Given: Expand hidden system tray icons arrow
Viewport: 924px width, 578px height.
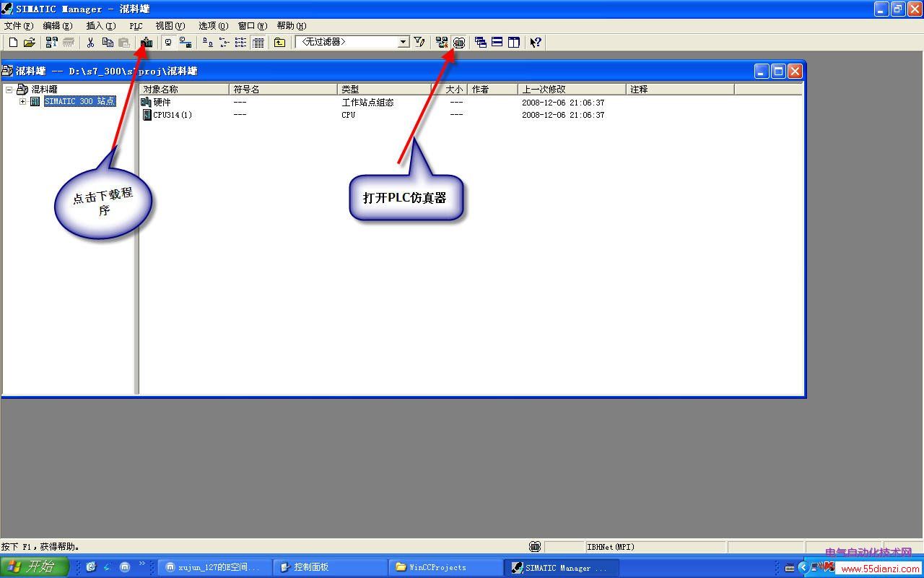Looking at the screenshot, I should point(803,567).
